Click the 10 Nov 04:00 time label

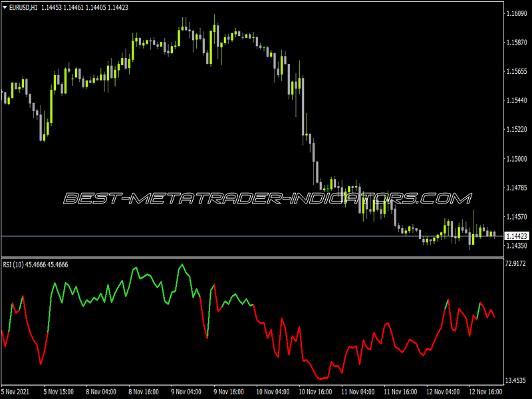(x=273, y=392)
